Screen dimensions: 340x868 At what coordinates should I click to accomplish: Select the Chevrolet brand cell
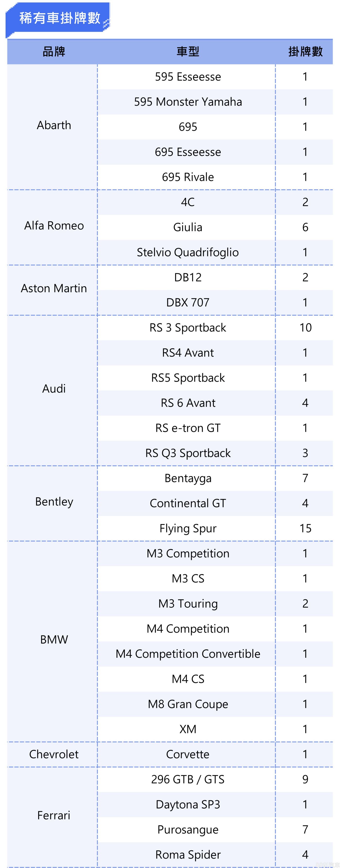(54, 754)
